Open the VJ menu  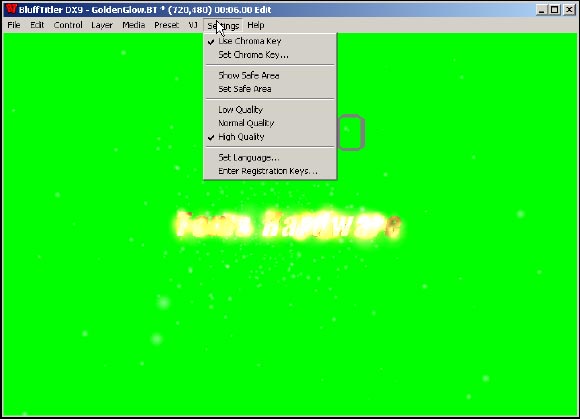tap(193, 25)
